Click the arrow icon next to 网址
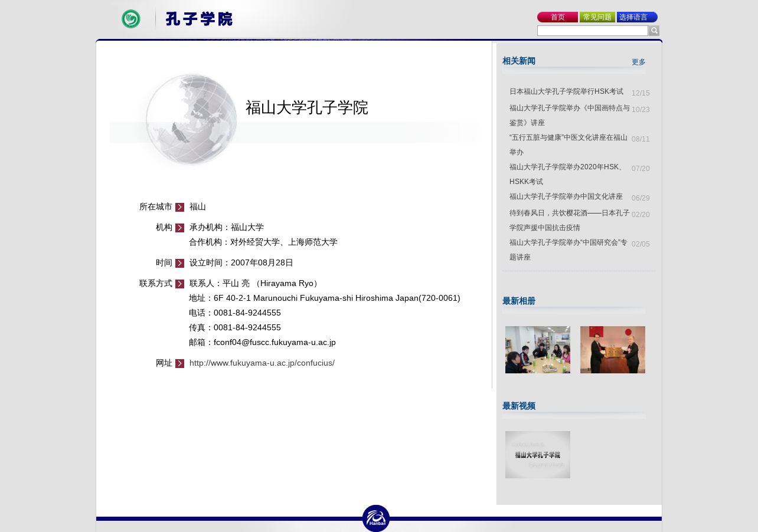The height and width of the screenshot is (532, 758). pos(180,364)
